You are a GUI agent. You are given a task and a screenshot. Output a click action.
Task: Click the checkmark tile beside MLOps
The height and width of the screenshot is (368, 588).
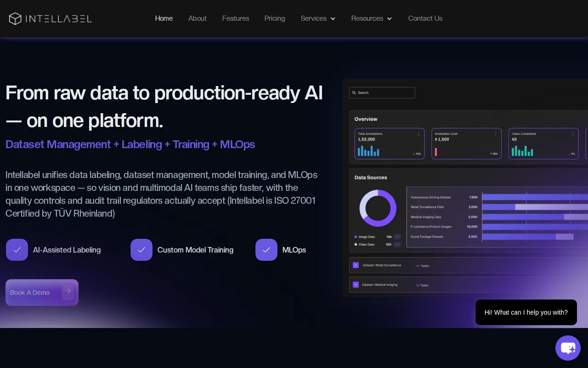pyautogui.click(x=266, y=250)
